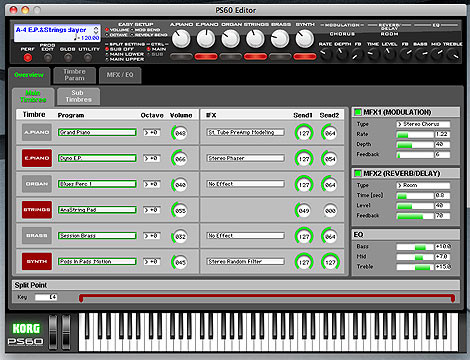Click the EQ TREBLE knob in top panel

point(453,54)
